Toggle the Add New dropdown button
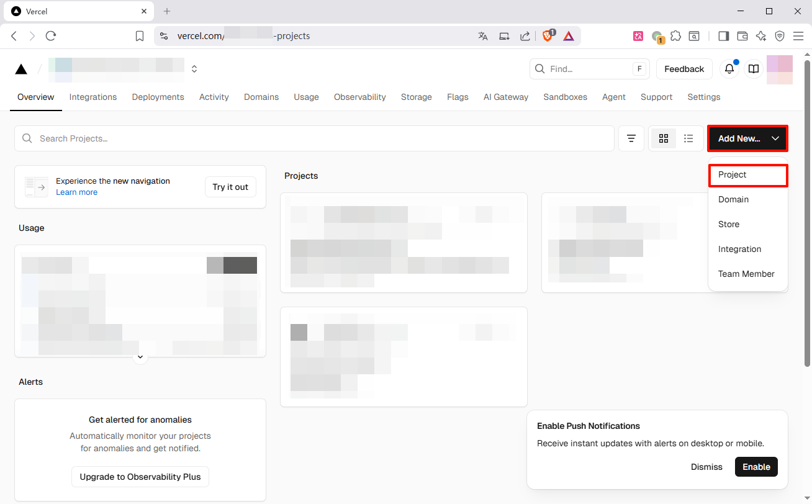The height and width of the screenshot is (504, 812). click(x=747, y=138)
